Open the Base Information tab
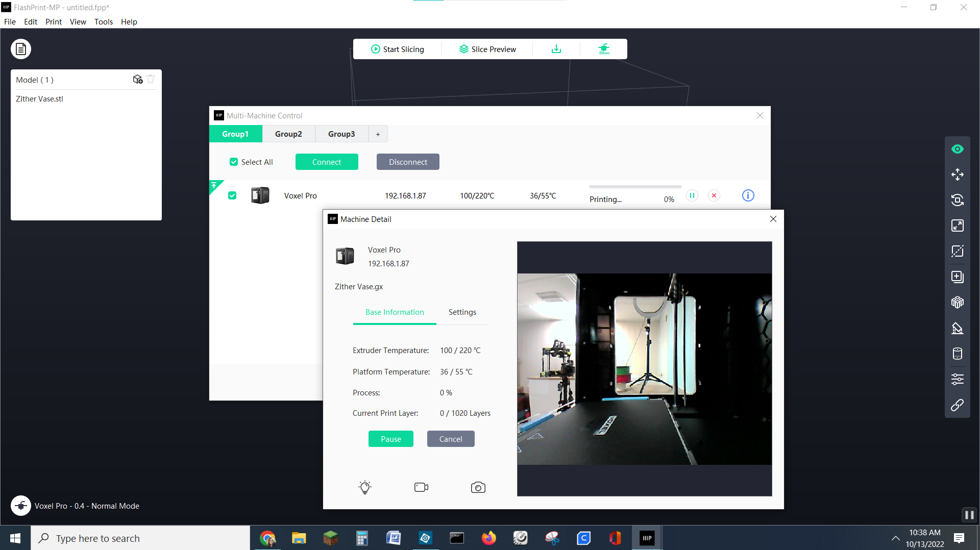980x550 pixels. click(x=395, y=312)
